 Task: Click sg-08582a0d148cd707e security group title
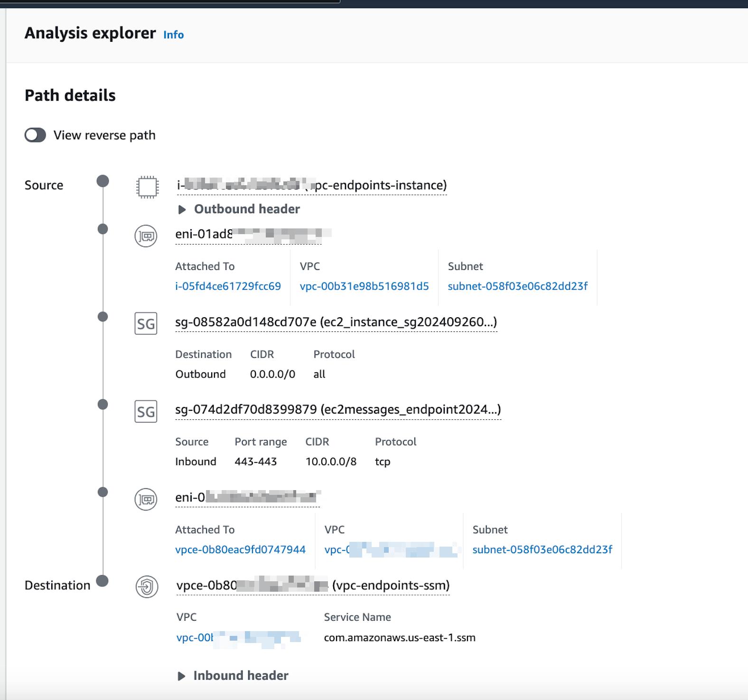[336, 322]
